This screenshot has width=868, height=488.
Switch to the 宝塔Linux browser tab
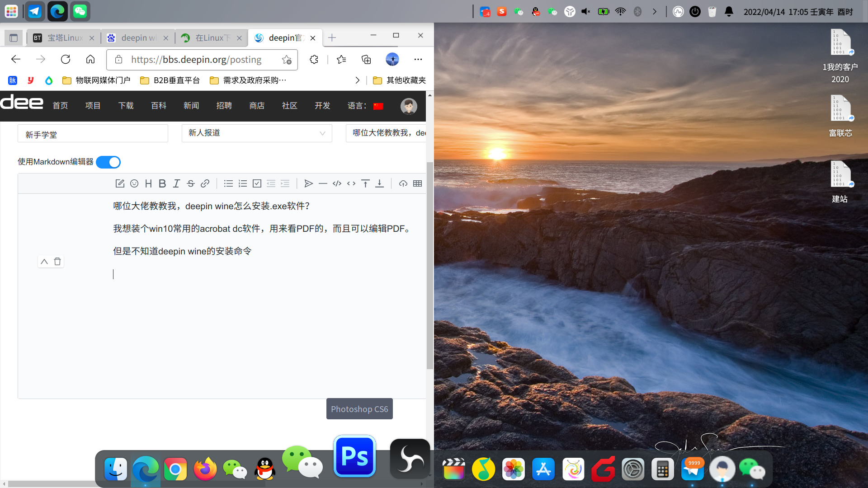[x=64, y=38]
